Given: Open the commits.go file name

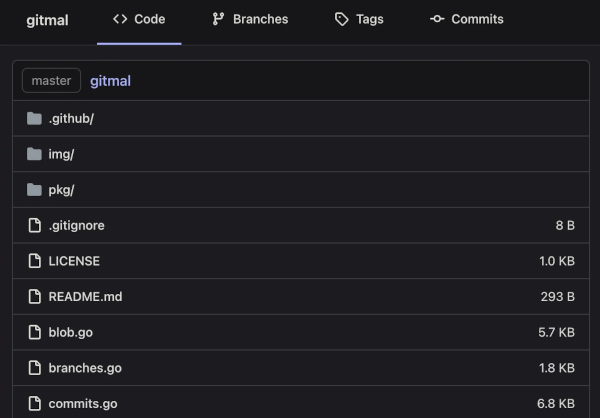Looking at the screenshot, I should click(x=82, y=404).
